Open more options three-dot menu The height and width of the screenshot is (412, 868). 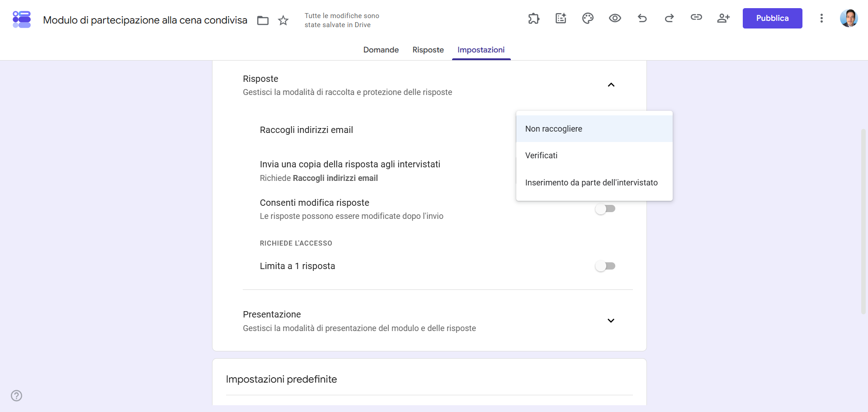tap(821, 18)
